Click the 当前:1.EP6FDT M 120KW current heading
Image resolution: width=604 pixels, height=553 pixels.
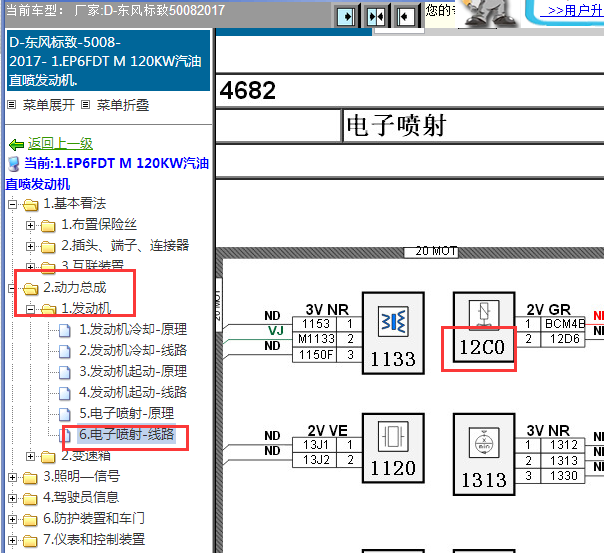coord(108,173)
